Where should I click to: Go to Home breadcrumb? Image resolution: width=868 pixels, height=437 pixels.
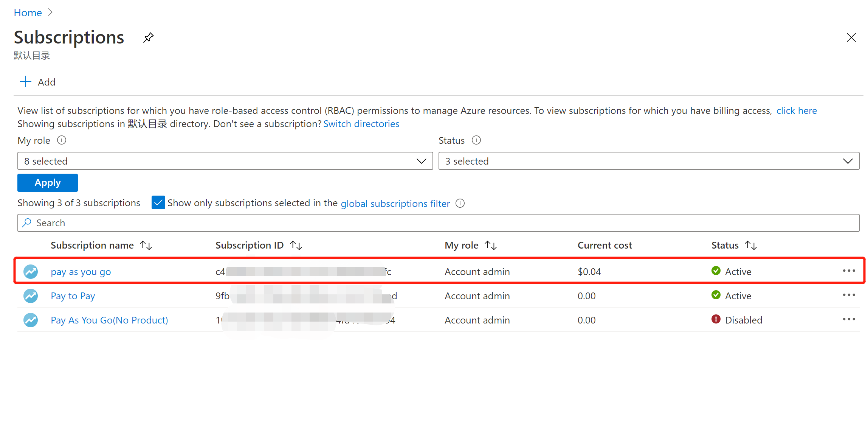tap(28, 12)
